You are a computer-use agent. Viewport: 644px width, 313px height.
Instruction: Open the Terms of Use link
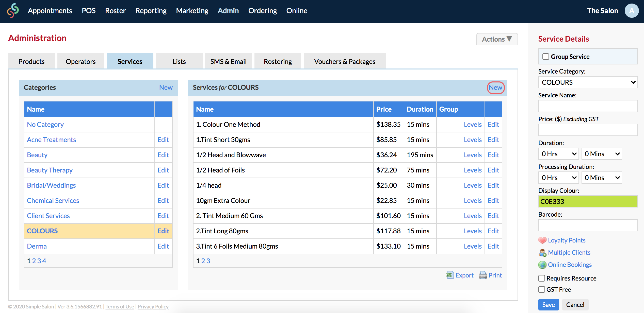click(120, 306)
